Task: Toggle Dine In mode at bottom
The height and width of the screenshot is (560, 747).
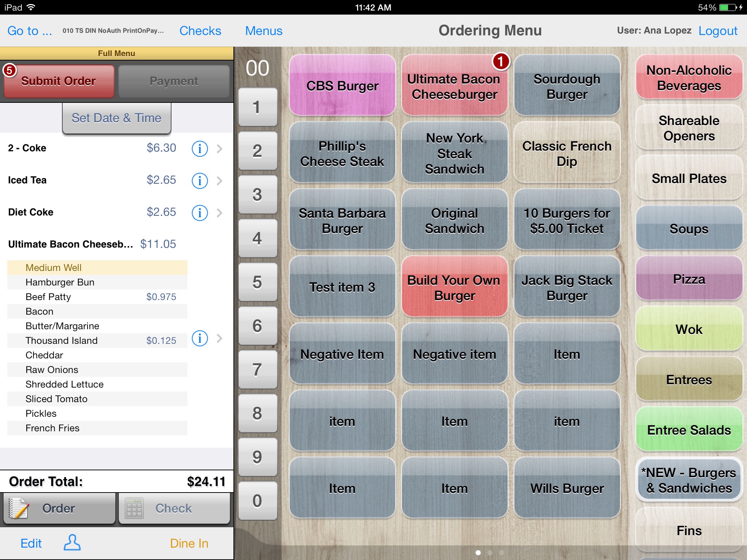Action: (x=189, y=542)
